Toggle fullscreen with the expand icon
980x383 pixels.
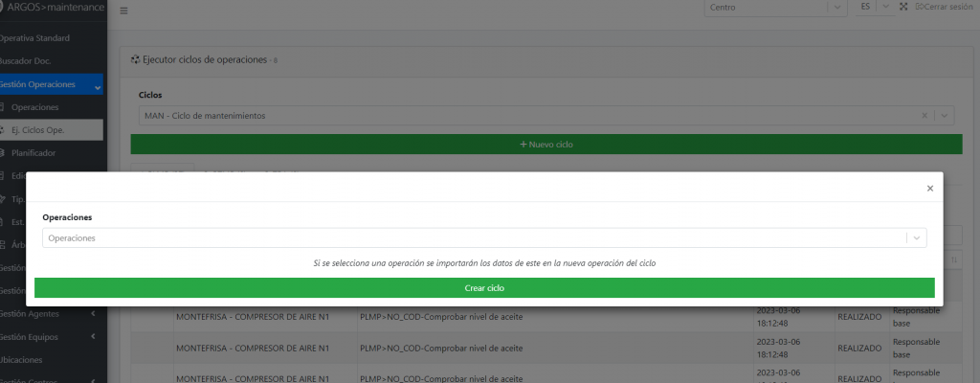click(903, 8)
